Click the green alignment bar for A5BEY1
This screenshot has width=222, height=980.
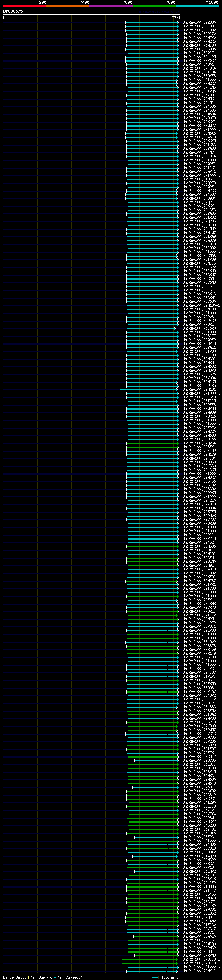(153, 447)
